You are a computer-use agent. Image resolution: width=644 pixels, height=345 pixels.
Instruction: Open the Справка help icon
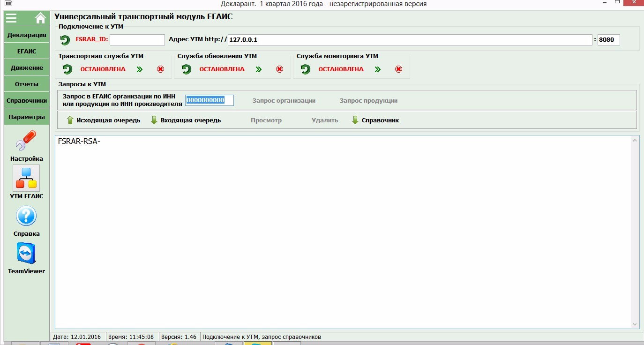point(26,216)
